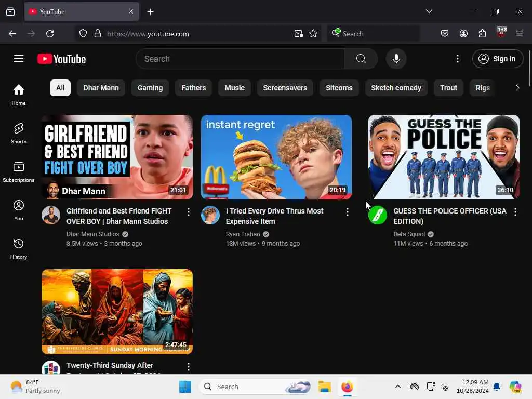Play the Sunday Morning church thumbnail

coord(117,312)
